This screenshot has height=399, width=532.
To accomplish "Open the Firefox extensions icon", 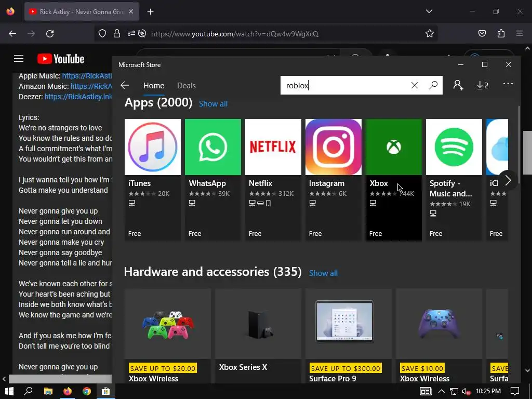I will coord(501,34).
